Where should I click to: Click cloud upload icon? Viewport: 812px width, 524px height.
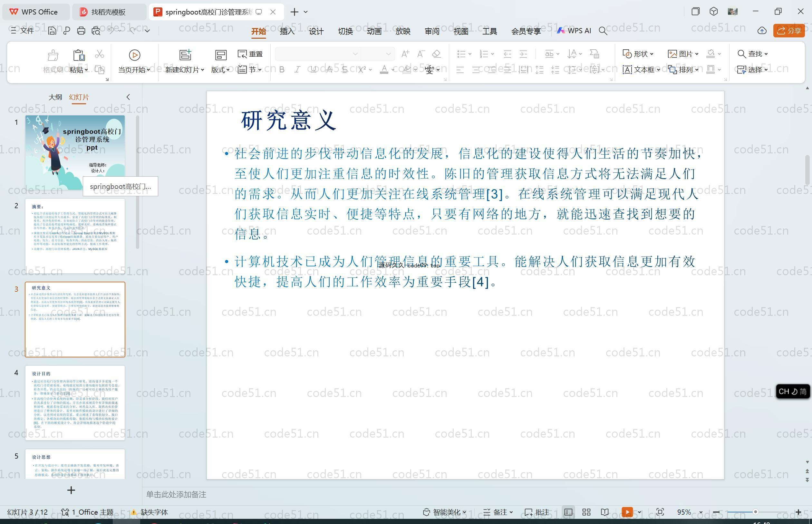pos(762,31)
